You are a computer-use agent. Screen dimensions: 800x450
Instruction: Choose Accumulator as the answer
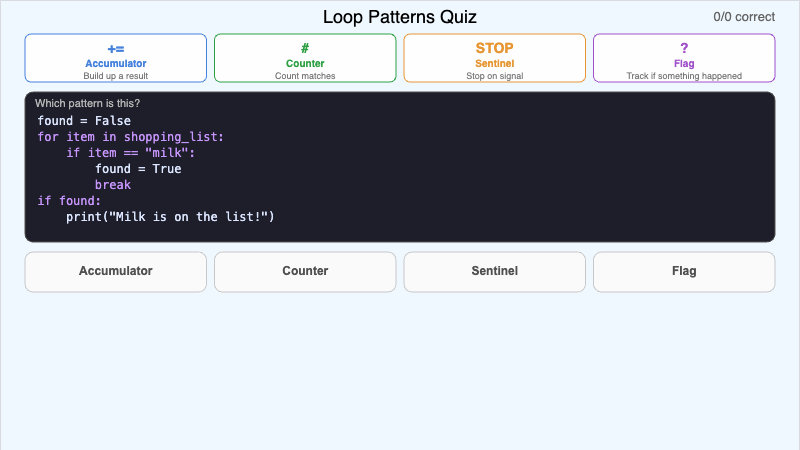coord(115,271)
